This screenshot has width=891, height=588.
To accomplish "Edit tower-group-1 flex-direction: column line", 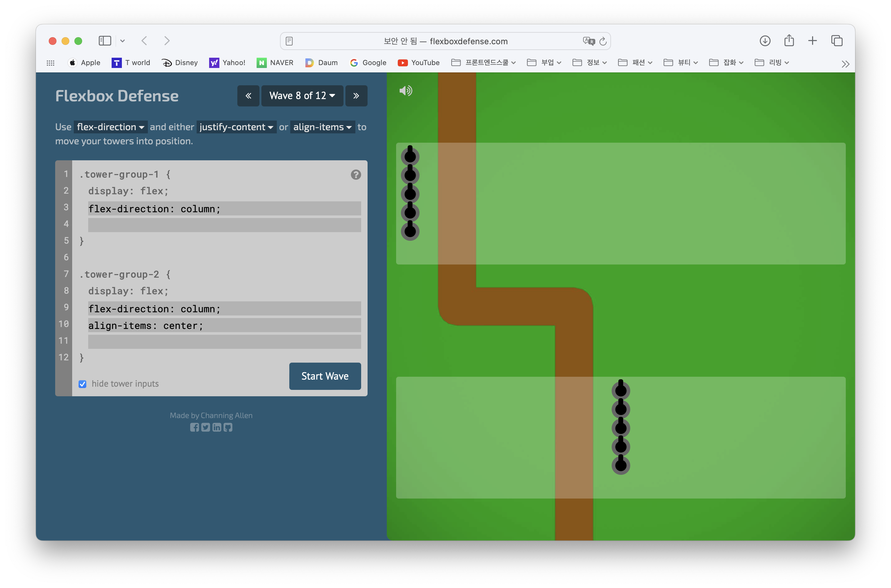I will point(224,208).
